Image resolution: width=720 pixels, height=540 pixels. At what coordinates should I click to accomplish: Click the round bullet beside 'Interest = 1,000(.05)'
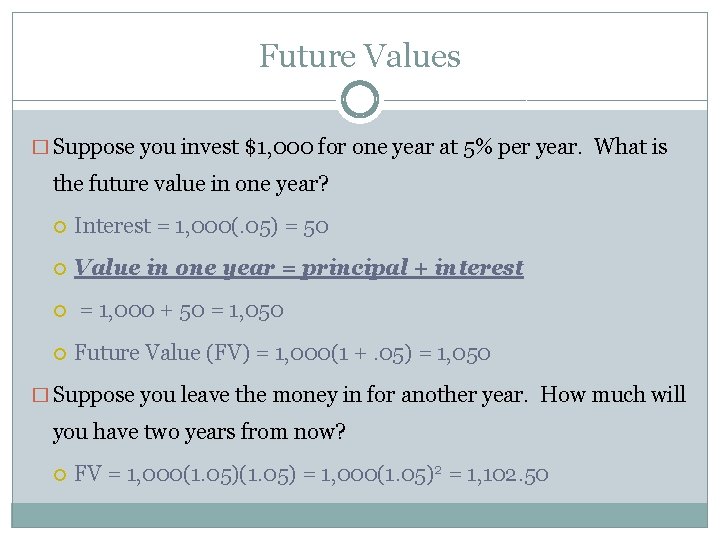click(x=61, y=227)
